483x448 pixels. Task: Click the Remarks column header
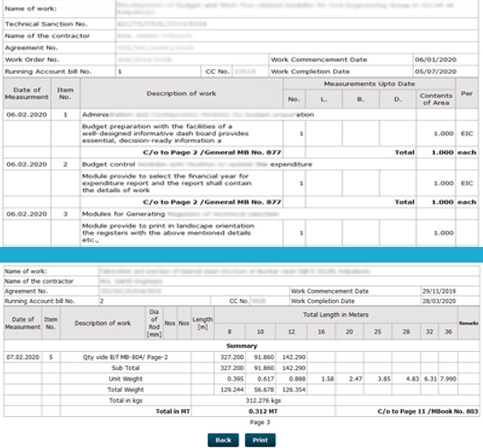click(468, 323)
